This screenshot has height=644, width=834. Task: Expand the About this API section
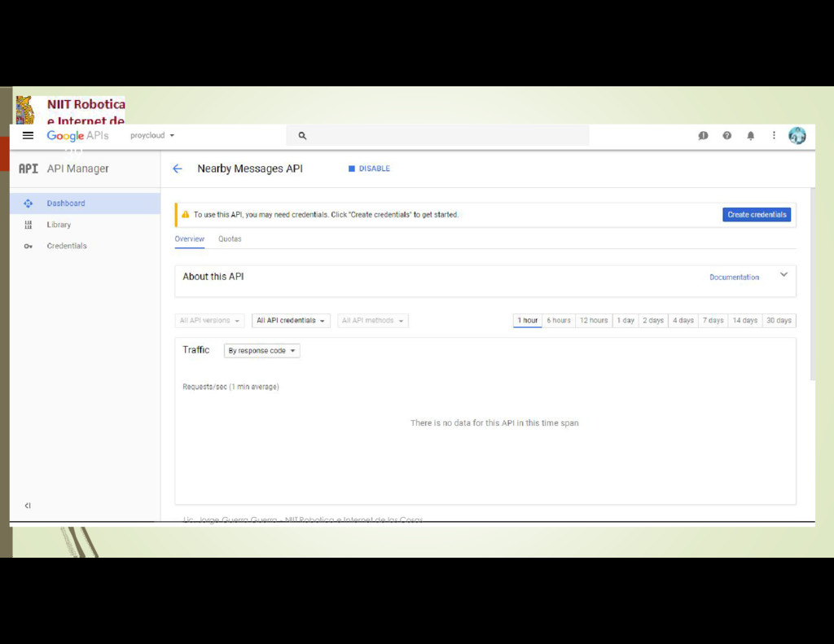click(x=784, y=275)
